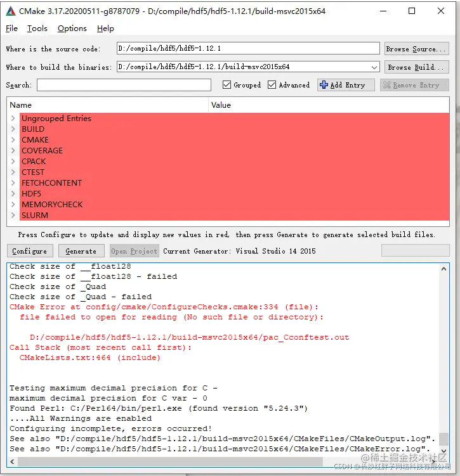The image size is (460, 476).
Task: Select the COVERAGE row
Action: (x=234, y=151)
